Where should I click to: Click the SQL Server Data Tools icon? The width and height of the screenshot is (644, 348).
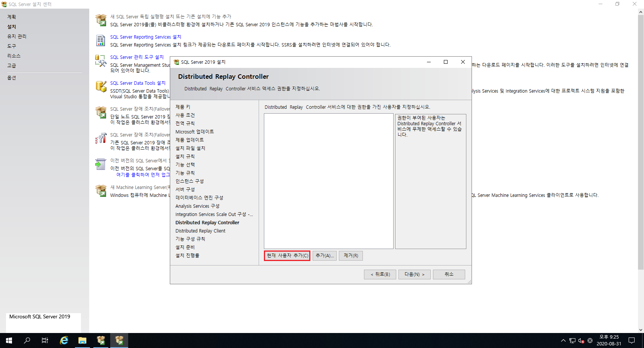tap(101, 87)
